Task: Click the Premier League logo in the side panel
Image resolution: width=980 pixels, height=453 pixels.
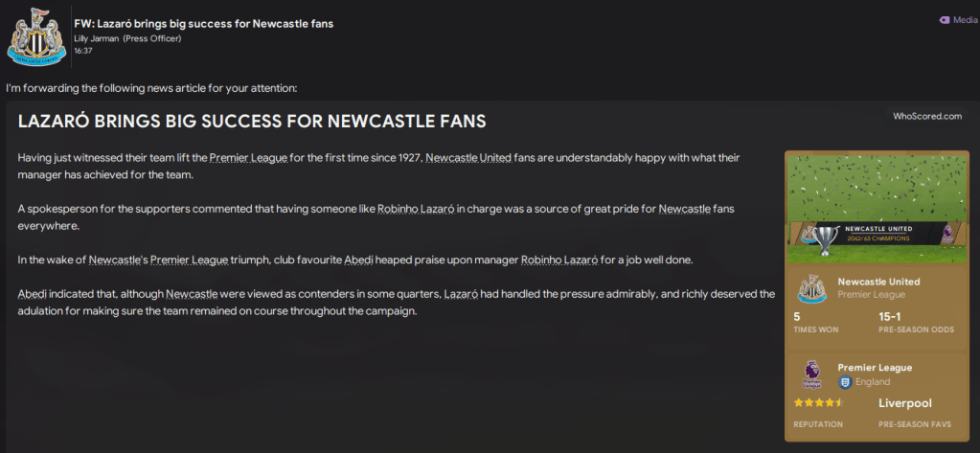Action: click(x=811, y=374)
